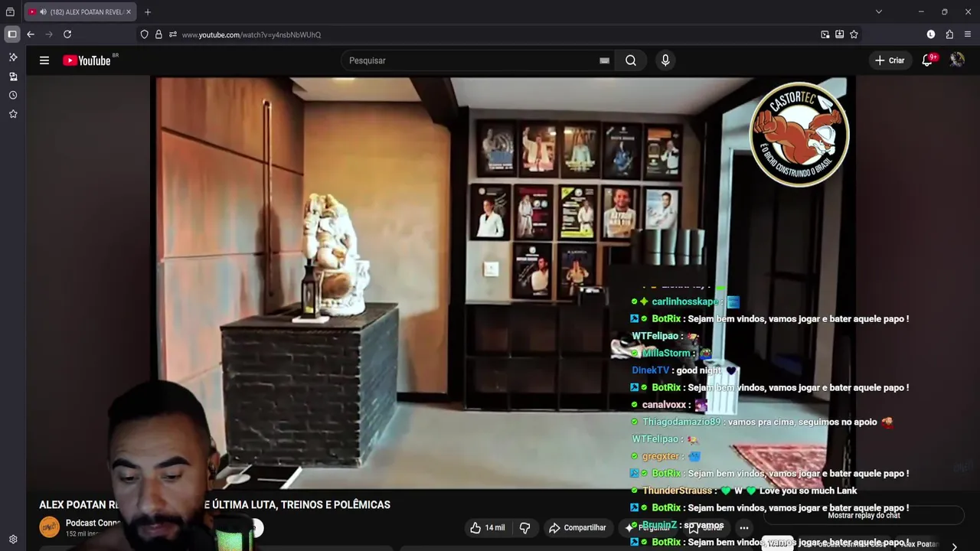This screenshot has height=551, width=980.
Task: Click the address bar URL
Action: (251, 34)
